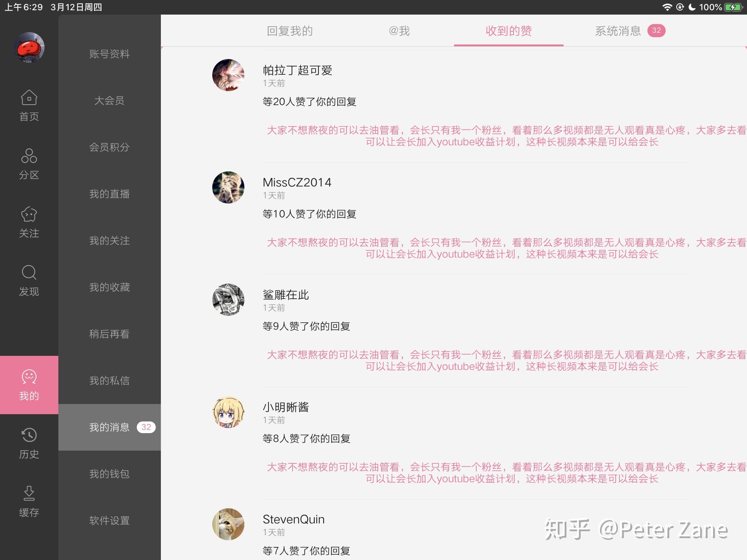Switch to 收到的赞 tab

[509, 31]
